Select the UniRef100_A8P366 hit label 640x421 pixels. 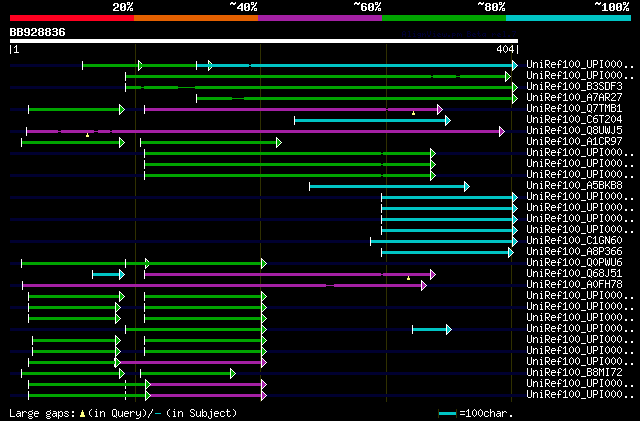click(x=574, y=252)
